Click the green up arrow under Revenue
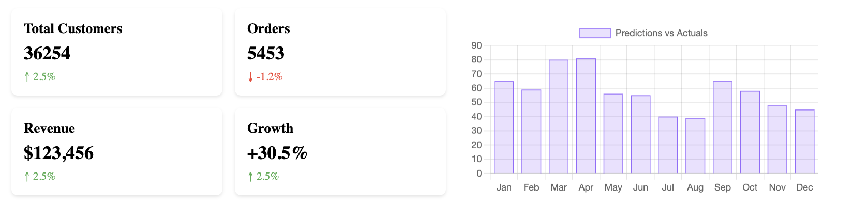Screen dimensions: 868x220 pos(27,177)
